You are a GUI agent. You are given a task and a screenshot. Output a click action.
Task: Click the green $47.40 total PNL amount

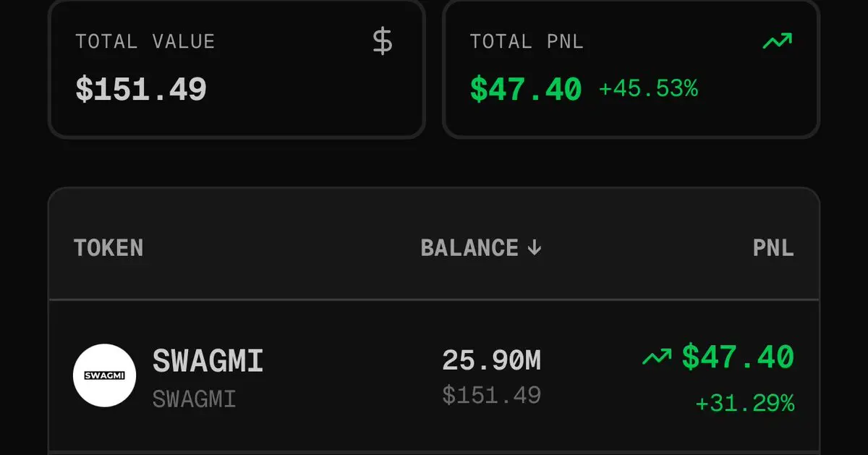click(526, 90)
